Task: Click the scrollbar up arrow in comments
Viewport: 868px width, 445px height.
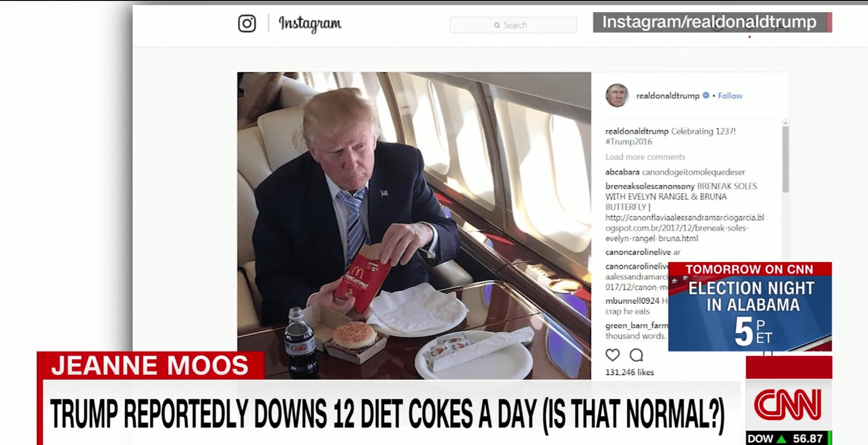Action: click(x=785, y=123)
